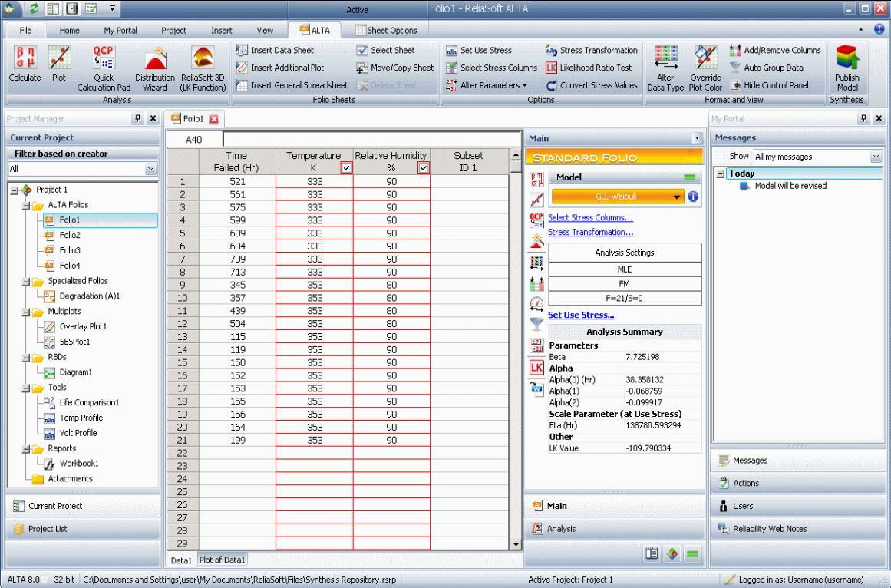Open the Analysis page of control panel
This screenshot has height=588, width=891.
pos(614,529)
